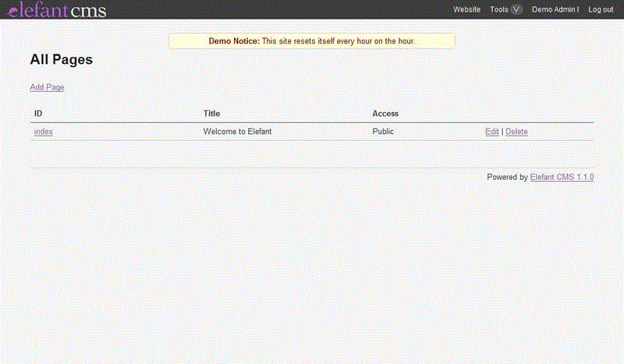Click the ID column header
This screenshot has width=624, height=364.
38,114
